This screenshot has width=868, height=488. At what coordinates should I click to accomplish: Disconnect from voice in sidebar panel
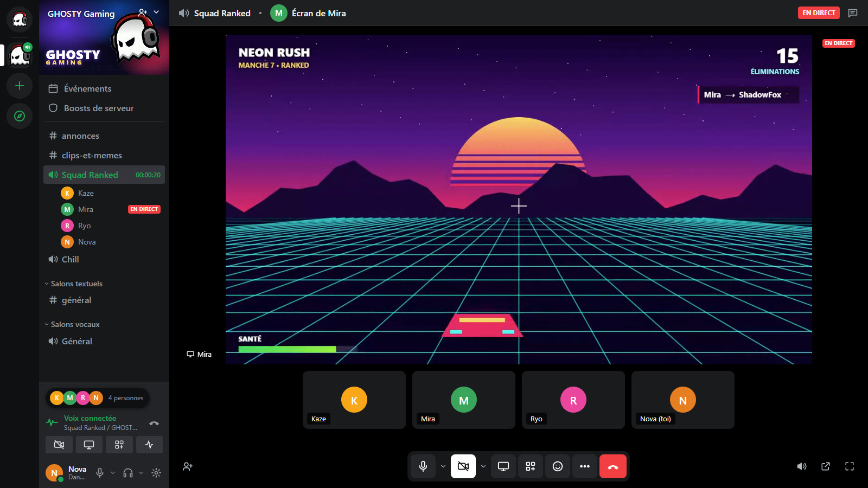pos(154,423)
